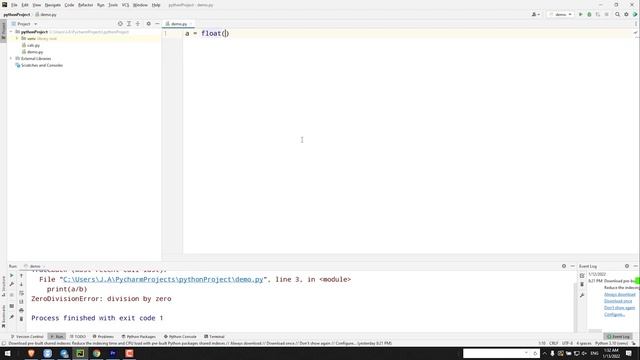Click the Event Log button in status bar
640x360 pixels.
pos(618,336)
